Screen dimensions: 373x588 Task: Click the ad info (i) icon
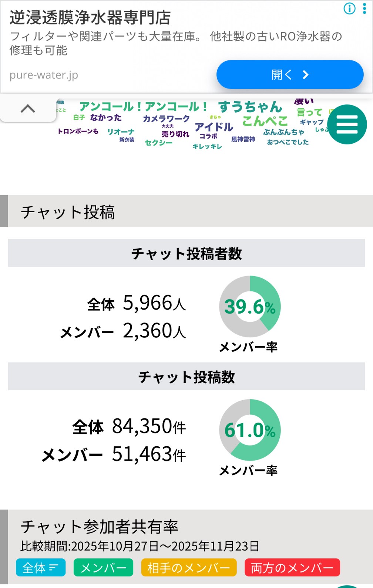[349, 9]
